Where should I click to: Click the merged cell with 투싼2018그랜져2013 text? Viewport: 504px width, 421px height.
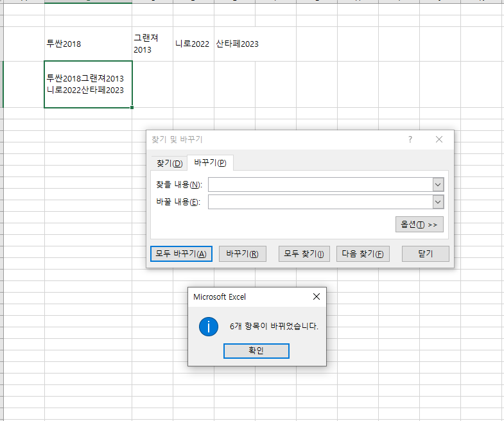click(x=88, y=84)
